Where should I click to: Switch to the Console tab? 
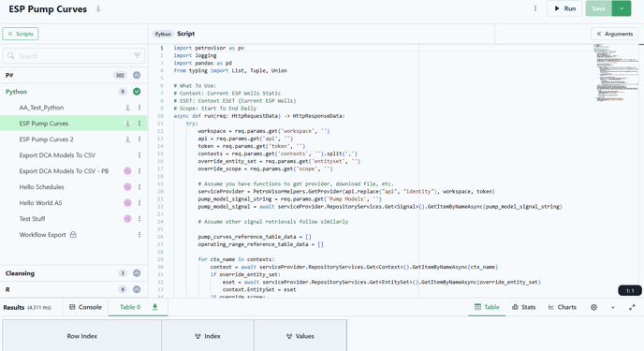(x=85, y=307)
